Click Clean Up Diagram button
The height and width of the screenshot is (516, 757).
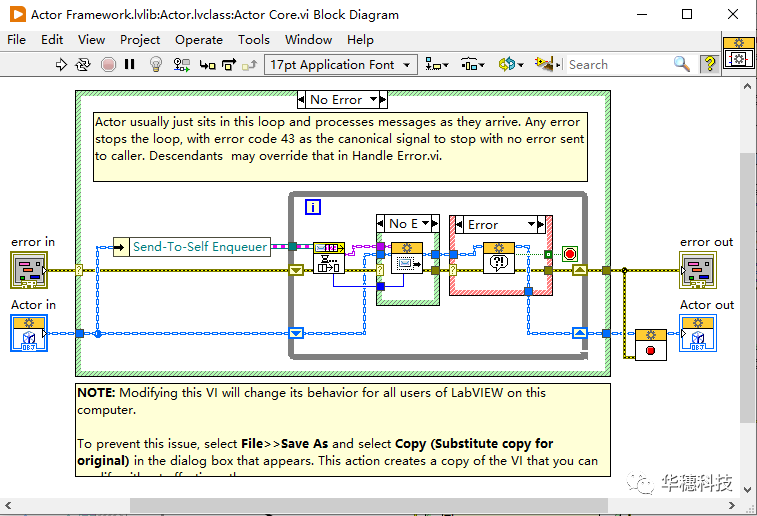545,64
